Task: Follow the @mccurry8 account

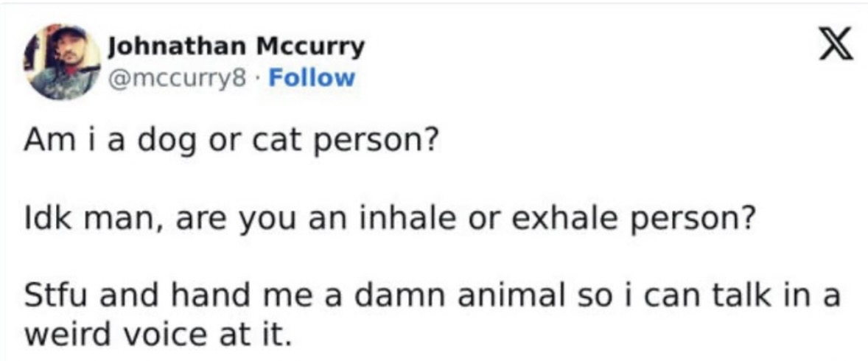Action: 312,77
